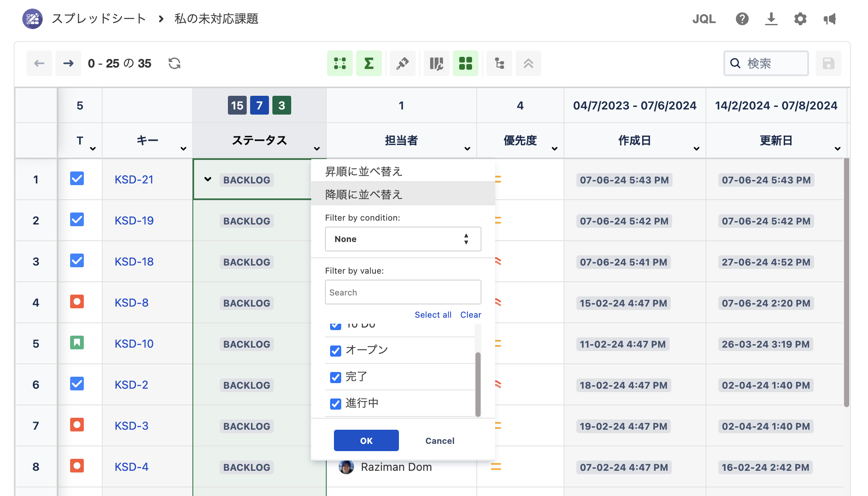This screenshot has width=868, height=496.
Task: Click the hierarchy tree icon
Action: pos(499,63)
